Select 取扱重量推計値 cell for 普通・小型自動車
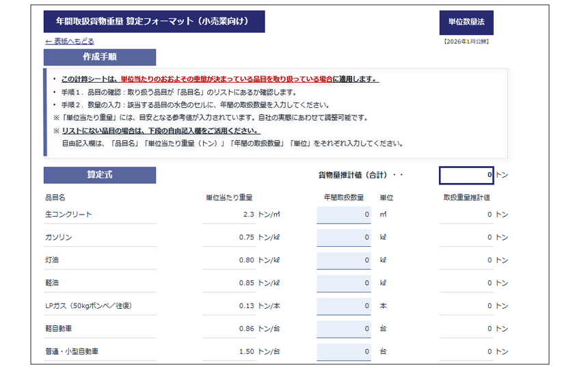 pos(466,352)
